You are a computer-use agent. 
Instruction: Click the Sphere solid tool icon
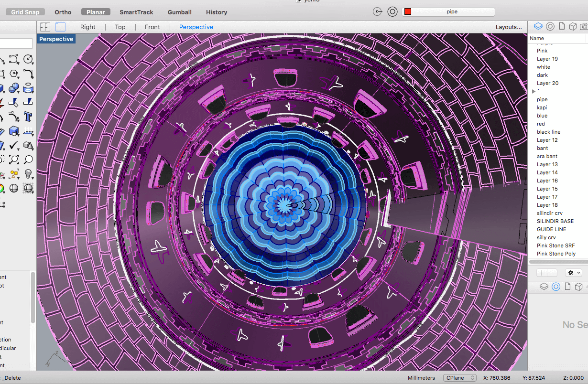point(14,88)
